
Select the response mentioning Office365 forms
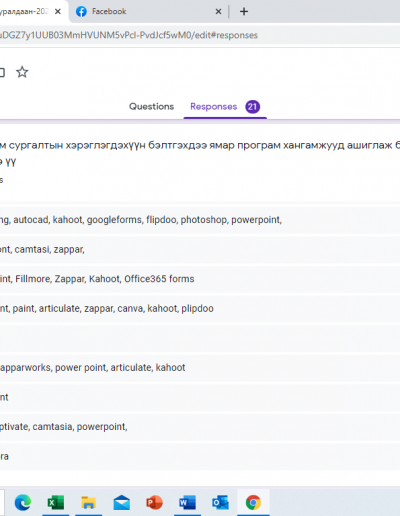200,279
